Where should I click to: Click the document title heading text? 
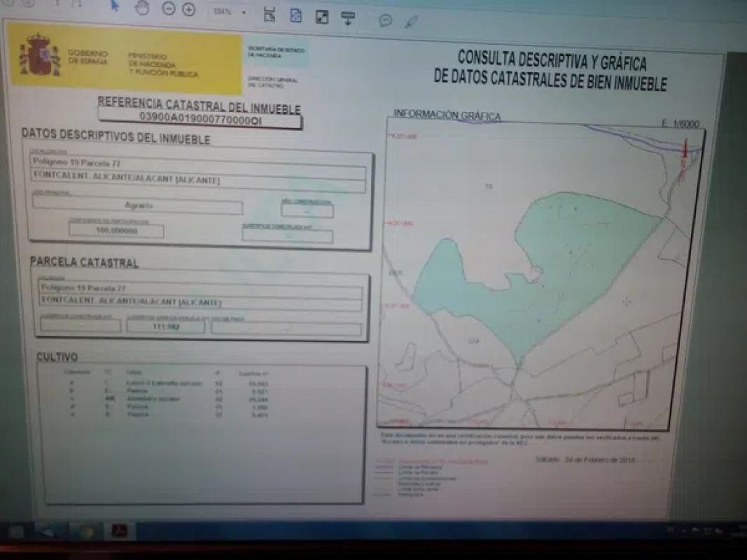click(x=550, y=70)
